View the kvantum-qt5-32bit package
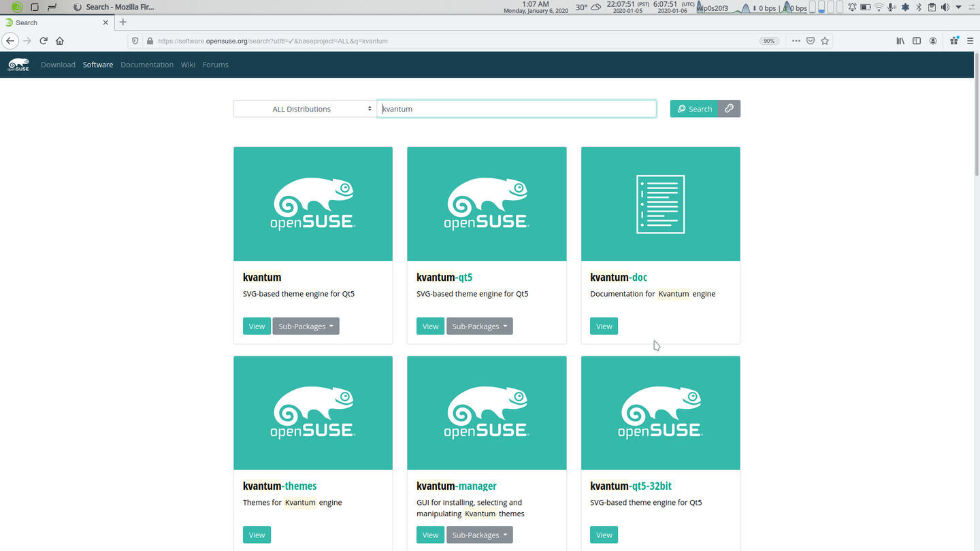This screenshot has width=980, height=551. tap(604, 535)
